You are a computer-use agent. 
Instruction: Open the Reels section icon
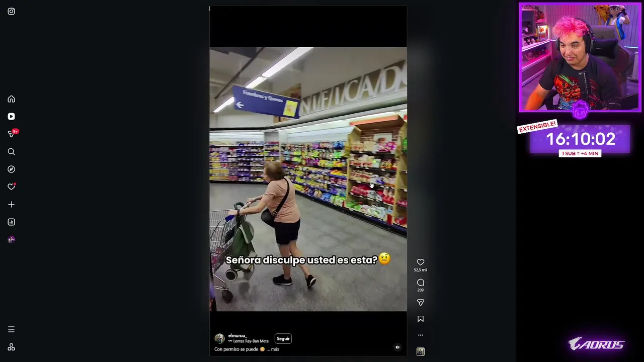pos(11,117)
